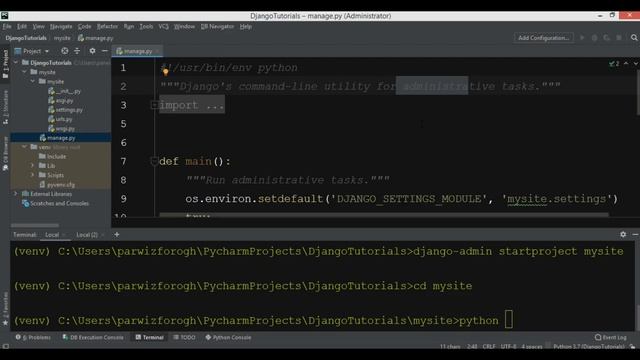The image size is (640, 360).
Task: Open the Refactor menu
Action: coord(107,27)
